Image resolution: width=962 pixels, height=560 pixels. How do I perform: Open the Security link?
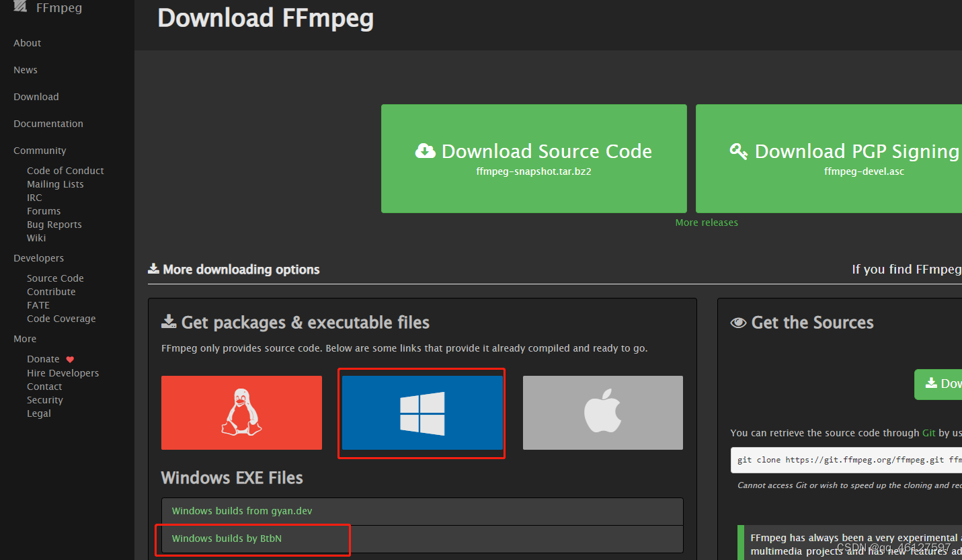pos(45,400)
